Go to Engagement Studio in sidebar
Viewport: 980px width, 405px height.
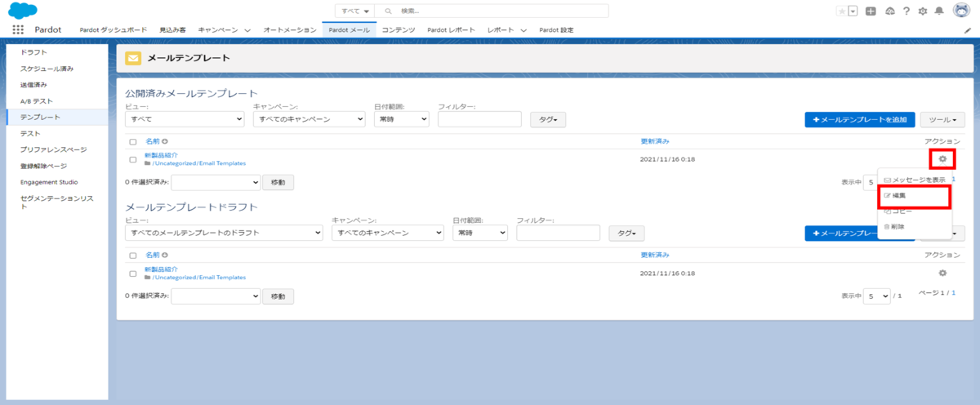(49, 182)
